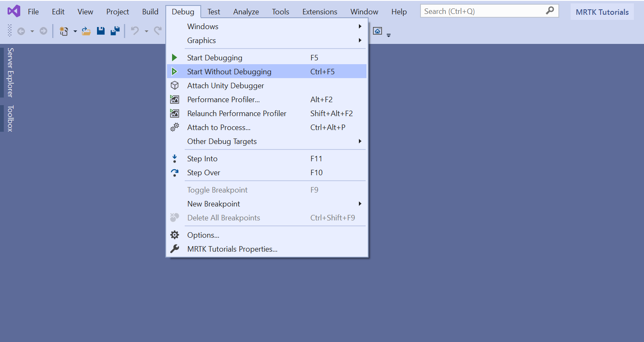
Task: Open the Undo history dropdown arrow
Action: click(146, 31)
